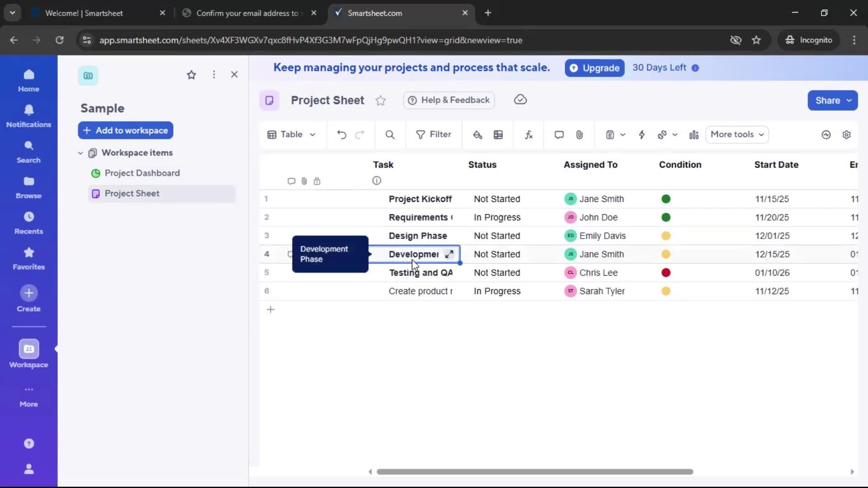Click the Upgrade button in the banner

tap(594, 68)
